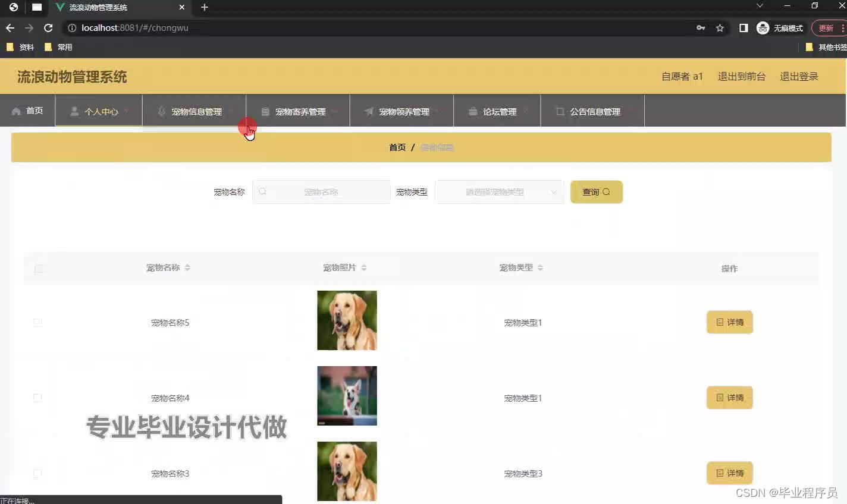Open the incognito mode indicator
The height and width of the screenshot is (504, 847).
(x=780, y=28)
